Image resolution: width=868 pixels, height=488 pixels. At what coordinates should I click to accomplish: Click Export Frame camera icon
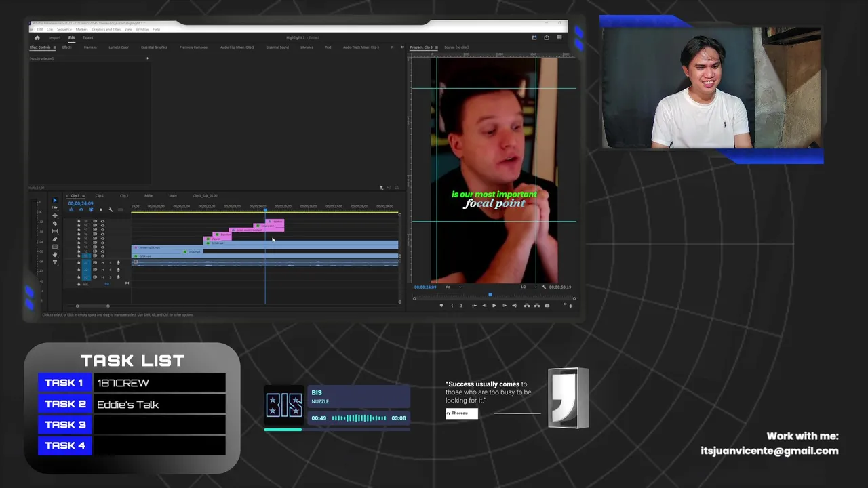547,306
